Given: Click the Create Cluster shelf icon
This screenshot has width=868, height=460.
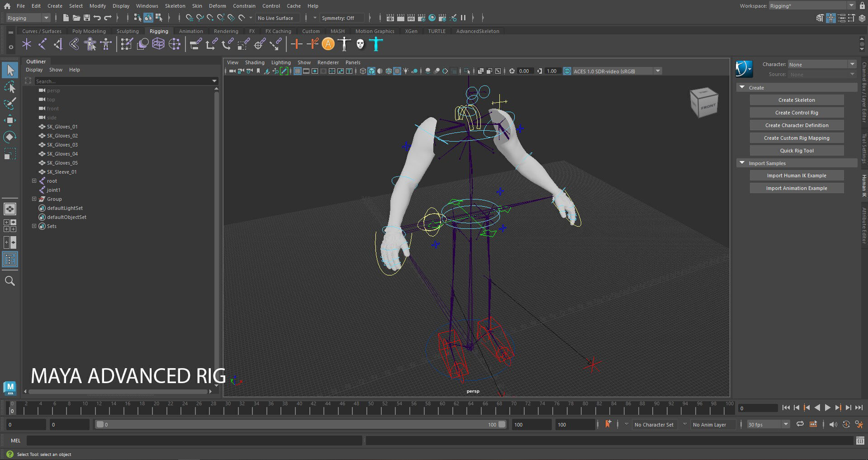Looking at the screenshot, I should pyautogui.click(x=174, y=44).
